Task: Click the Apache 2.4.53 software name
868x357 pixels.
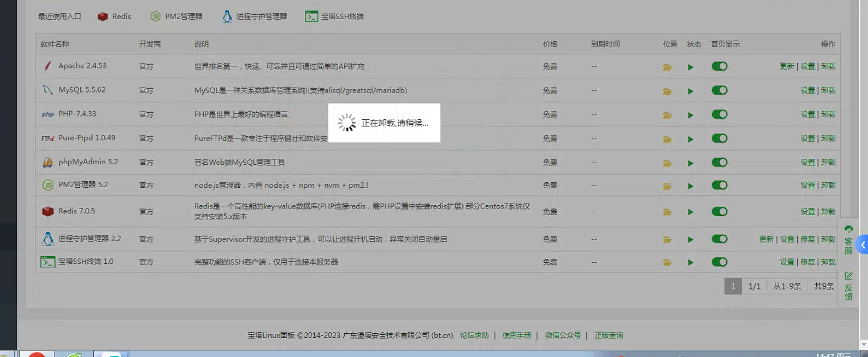Action: 82,66
